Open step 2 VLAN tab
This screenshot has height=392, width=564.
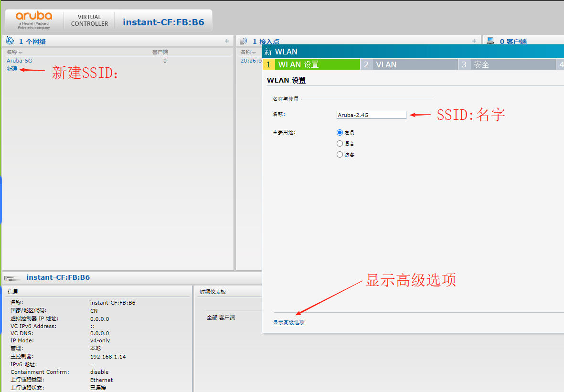[x=409, y=64]
